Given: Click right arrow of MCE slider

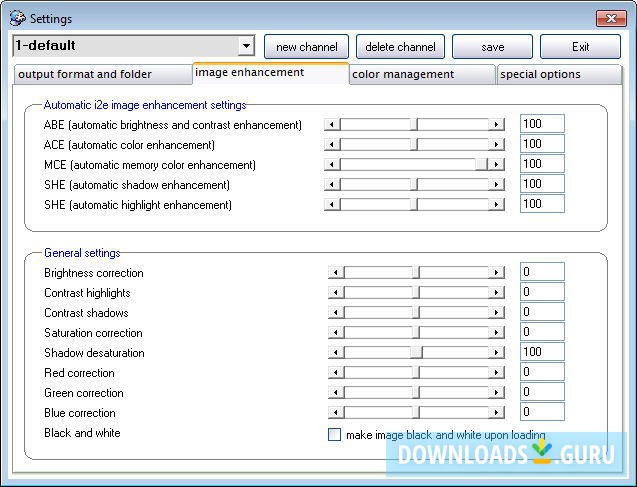Looking at the screenshot, I should (x=496, y=164).
